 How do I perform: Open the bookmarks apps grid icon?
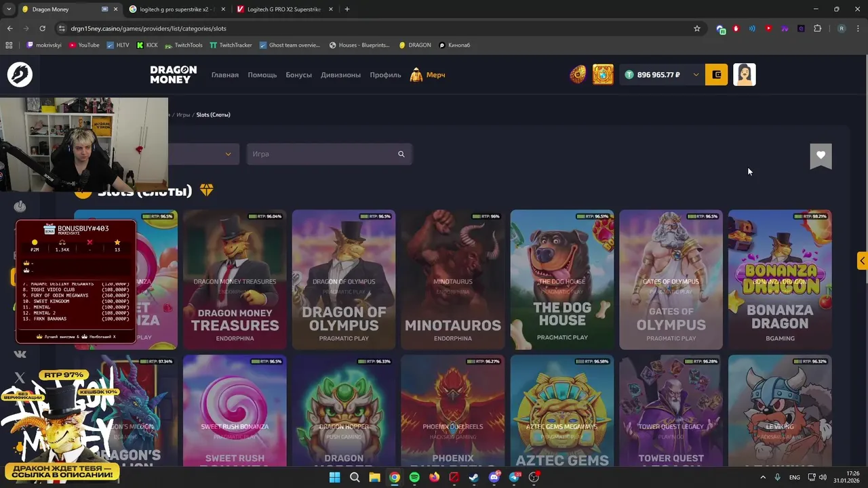[9, 45]
